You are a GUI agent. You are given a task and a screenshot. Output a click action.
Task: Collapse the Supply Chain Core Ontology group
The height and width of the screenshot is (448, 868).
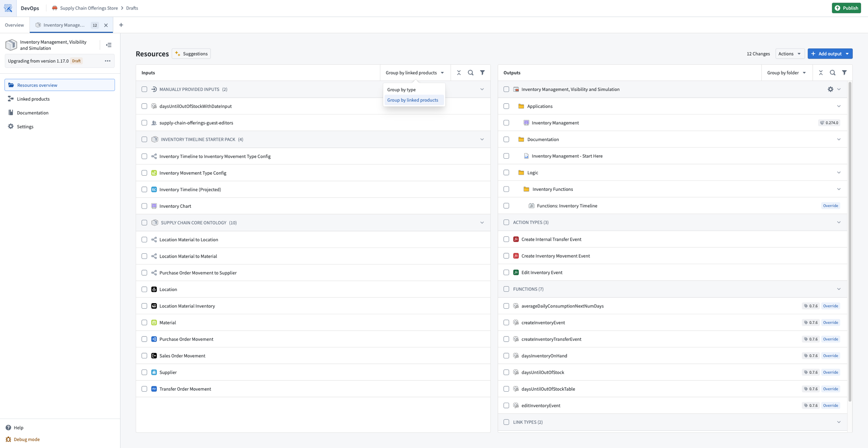point(482,223)
